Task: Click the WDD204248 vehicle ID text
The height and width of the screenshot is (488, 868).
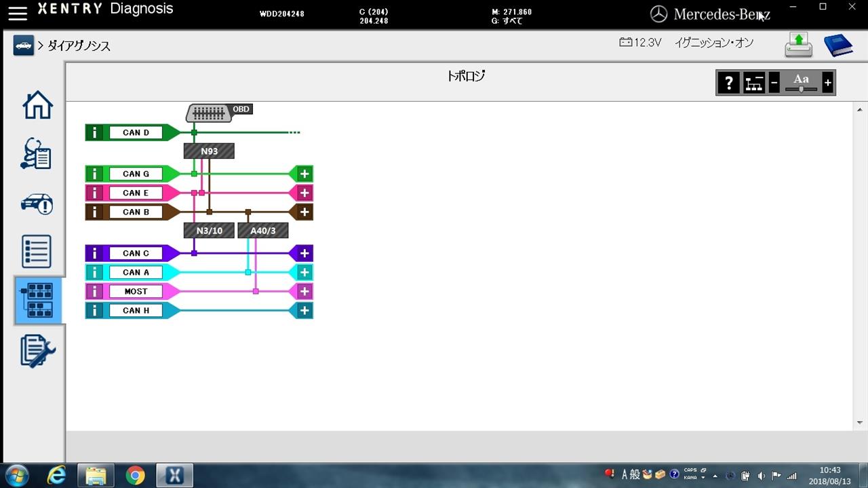Action: 282,14
